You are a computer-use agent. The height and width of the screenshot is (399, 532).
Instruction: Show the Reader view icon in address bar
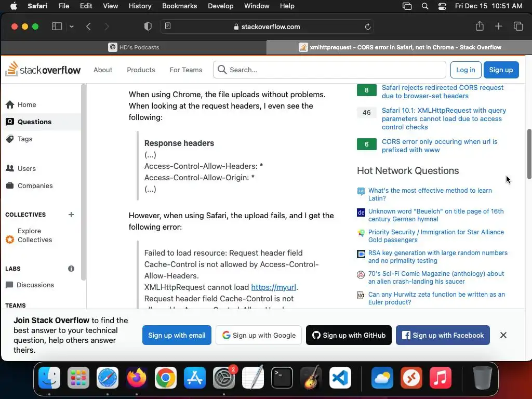click(168, 26)
